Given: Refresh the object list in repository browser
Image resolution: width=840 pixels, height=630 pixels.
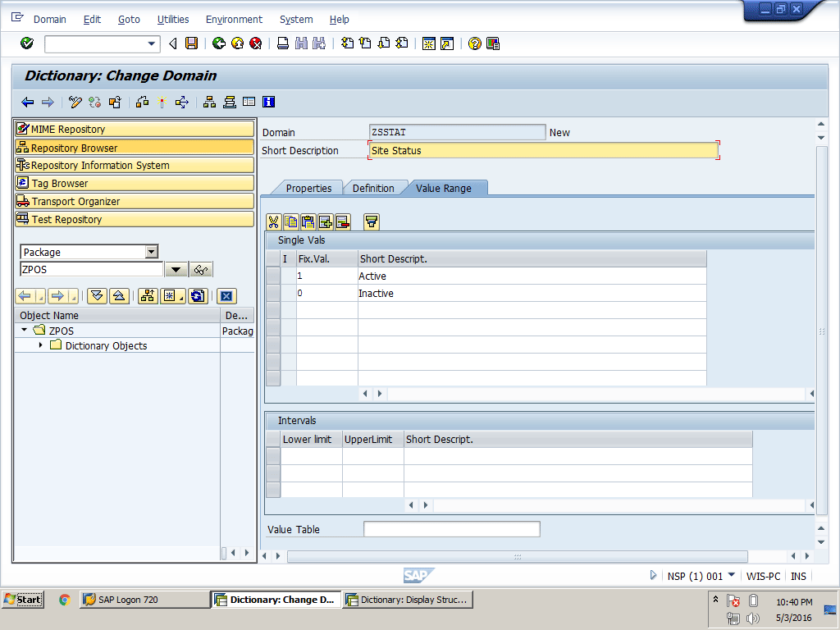Looking at the screenshot, I should tap(197, 296).
